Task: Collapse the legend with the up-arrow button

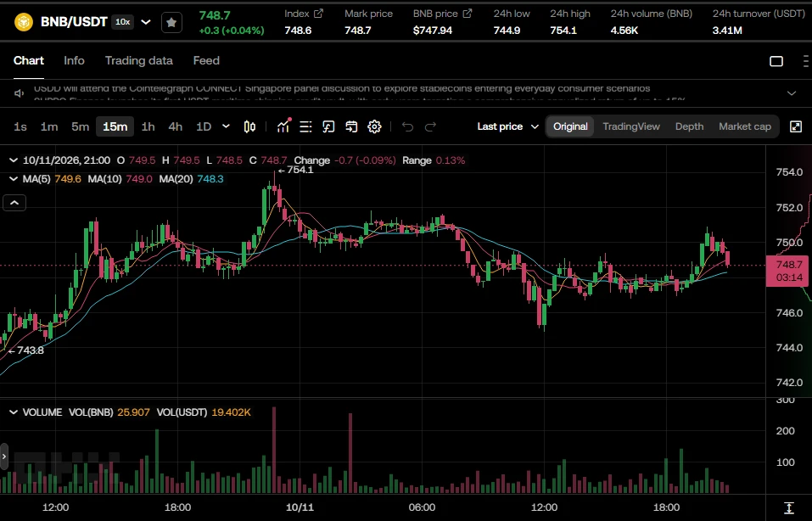Action: 14,203
